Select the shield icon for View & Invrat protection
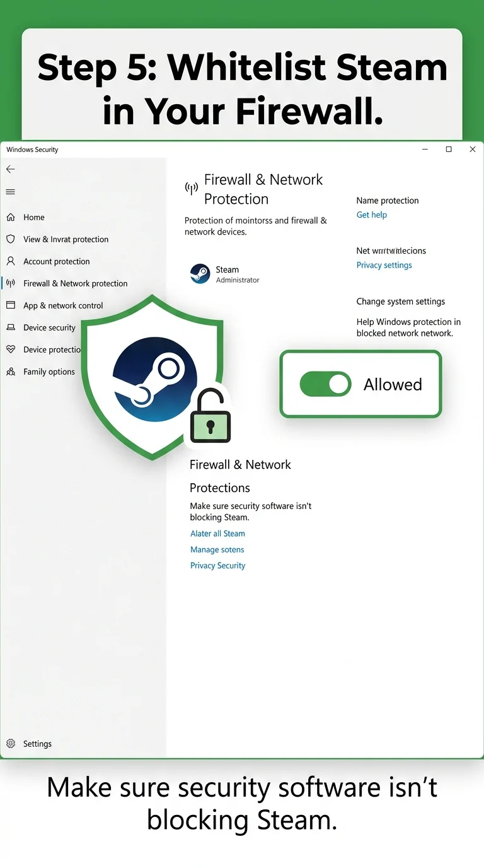 [11, 239]
